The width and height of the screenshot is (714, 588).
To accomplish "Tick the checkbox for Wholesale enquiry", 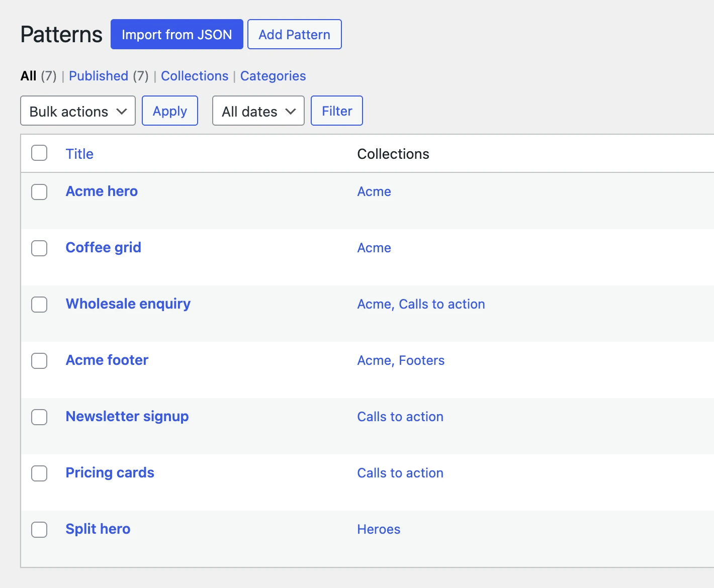I will coord(39,305).
